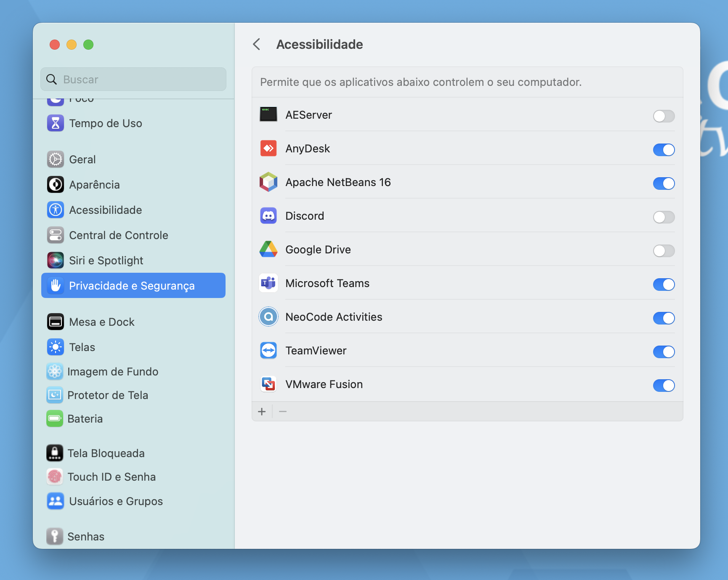Open the Geral settings pane
The width and height of the screenshot is (728, 580).
(133, 159)
